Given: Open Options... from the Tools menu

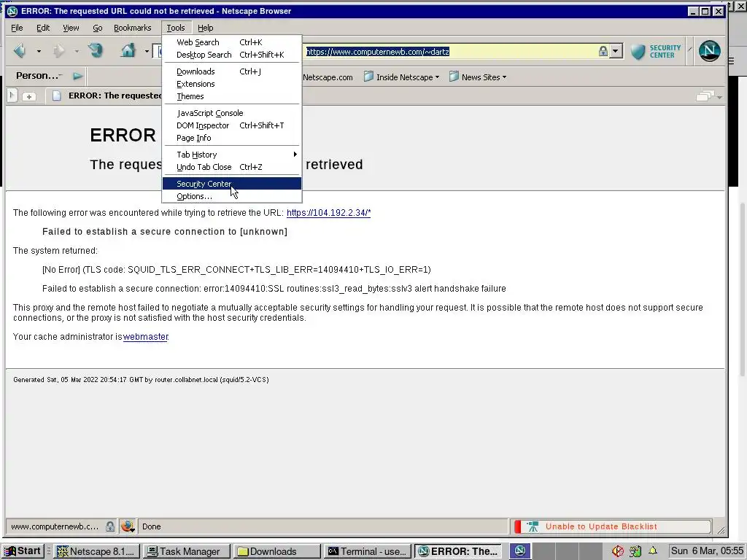Looking at the screenshot, I should [231, 195].
